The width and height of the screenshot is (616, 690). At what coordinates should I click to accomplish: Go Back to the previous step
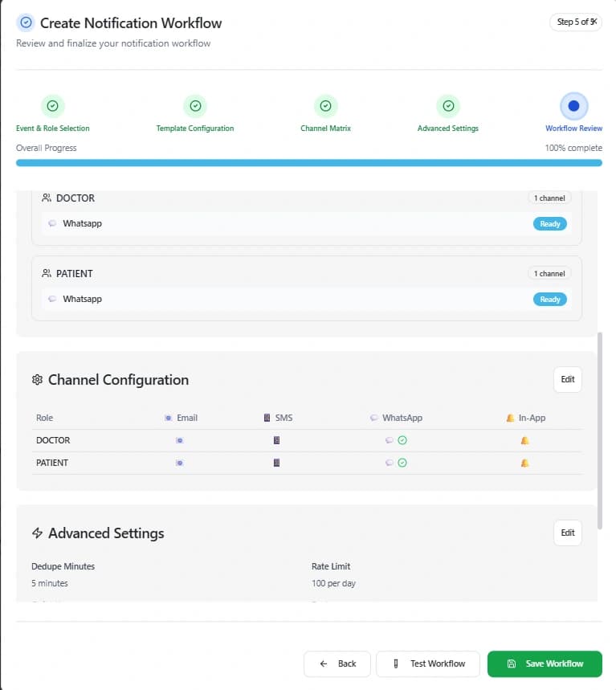click(x=337, y=663)
